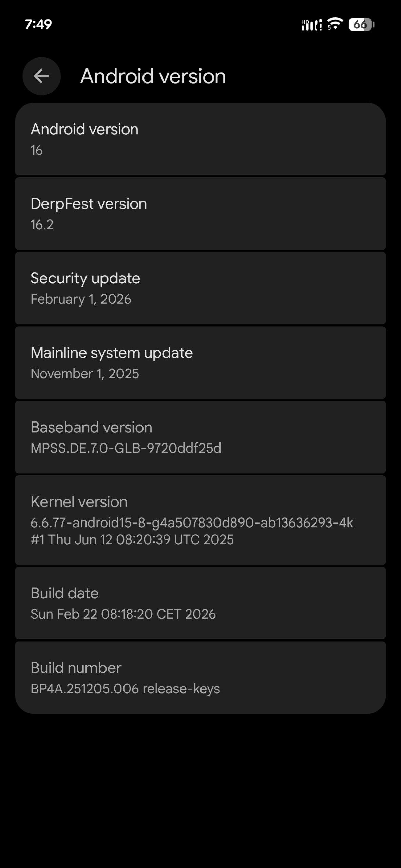Select the DerpFest version row

[x=200, y=214]
